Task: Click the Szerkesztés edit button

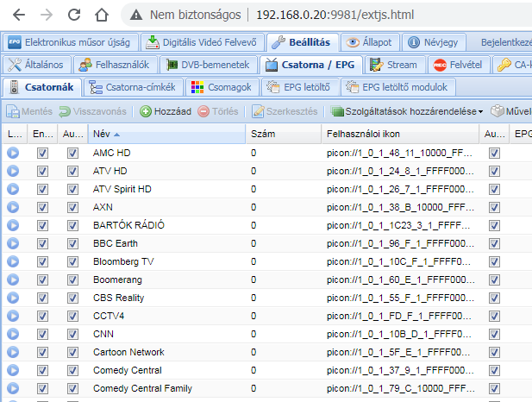Action: tap(285, 111)
